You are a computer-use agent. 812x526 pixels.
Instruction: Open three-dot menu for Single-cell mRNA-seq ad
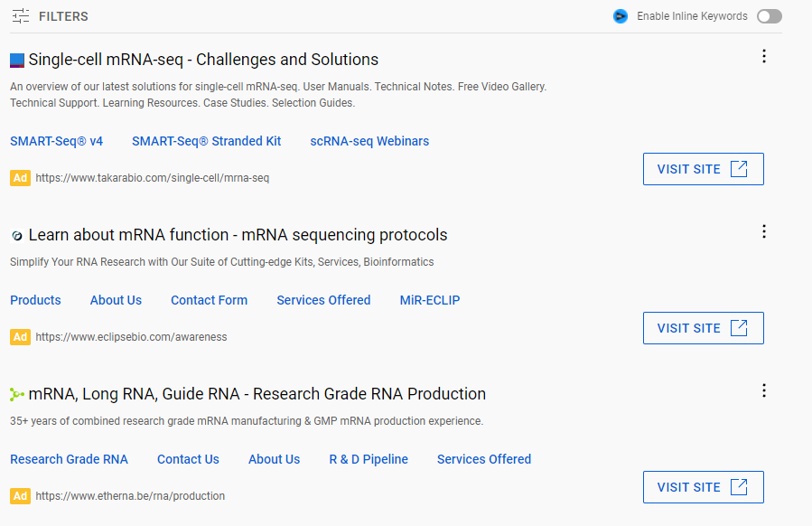click(764, 56)
